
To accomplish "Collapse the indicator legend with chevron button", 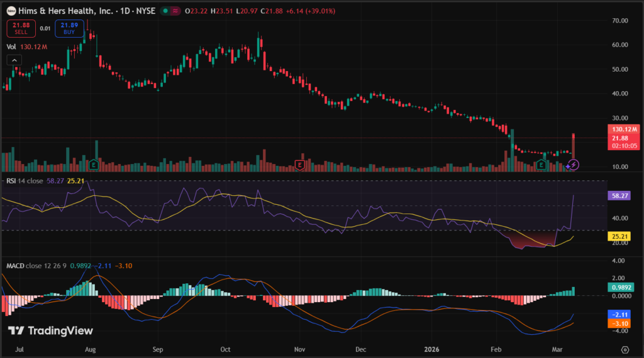I will 14,60.
